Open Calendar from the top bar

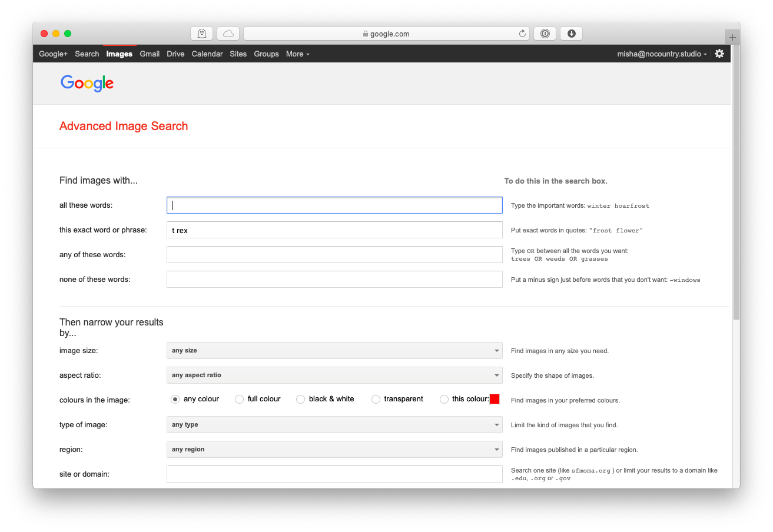pos(207,54)
